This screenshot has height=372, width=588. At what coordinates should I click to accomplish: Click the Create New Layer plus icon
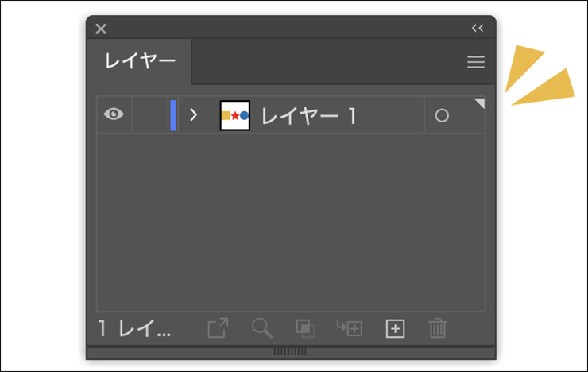pos(395,328)
